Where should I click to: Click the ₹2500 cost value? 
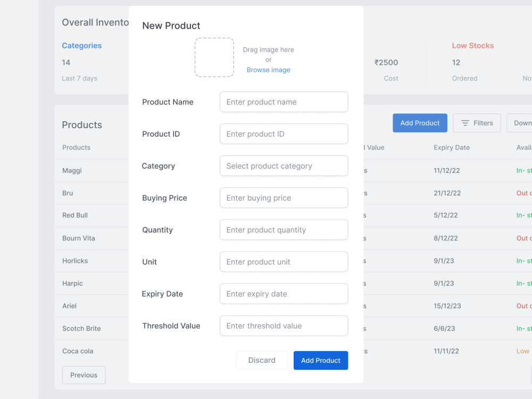[x=386, y=62]
